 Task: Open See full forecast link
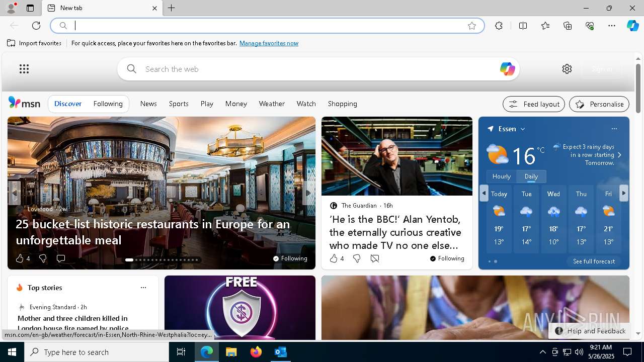pos(594,261)
